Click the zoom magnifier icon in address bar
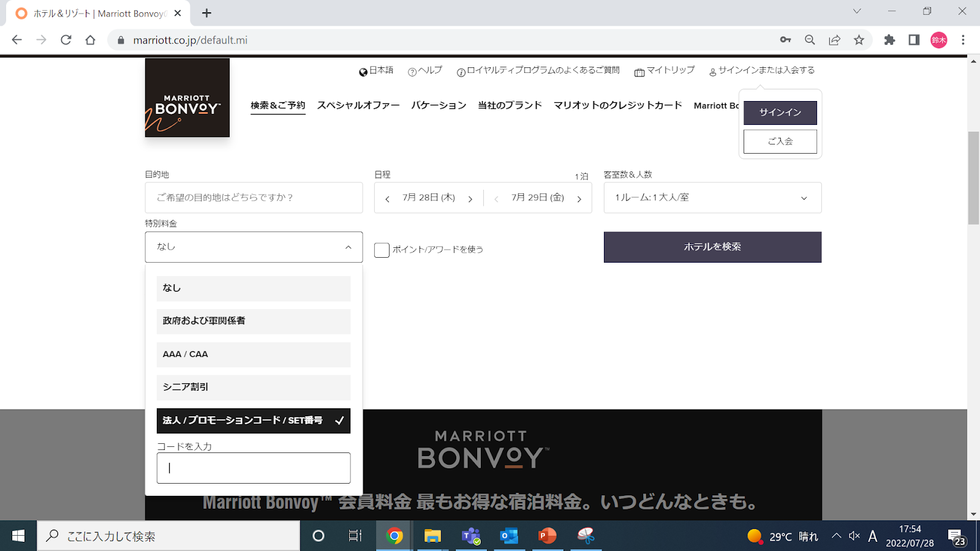Viewport: 980px width, 551px height. pyautogui.click(x=810, y=40)
